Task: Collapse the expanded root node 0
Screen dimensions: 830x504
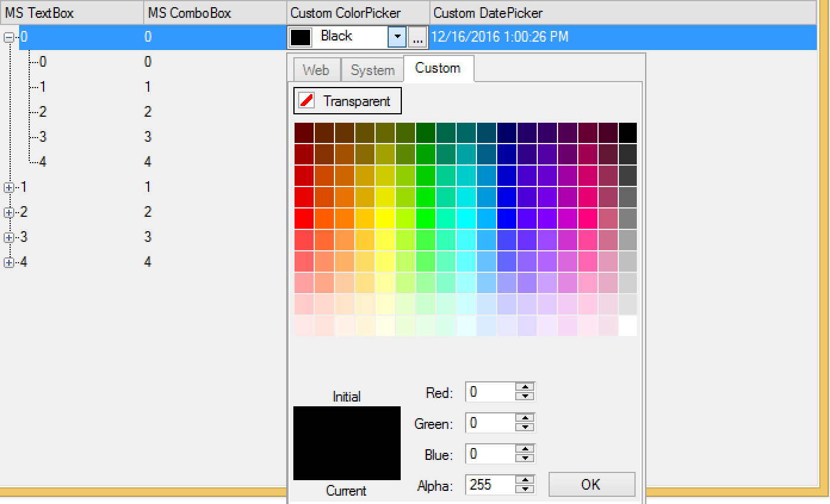Action: pos(9,38)
